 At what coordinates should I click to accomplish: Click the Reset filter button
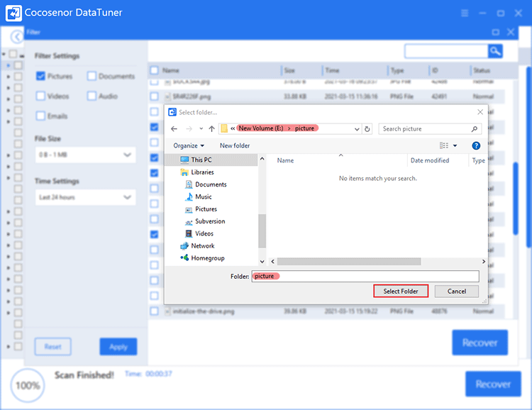(53, 347)
